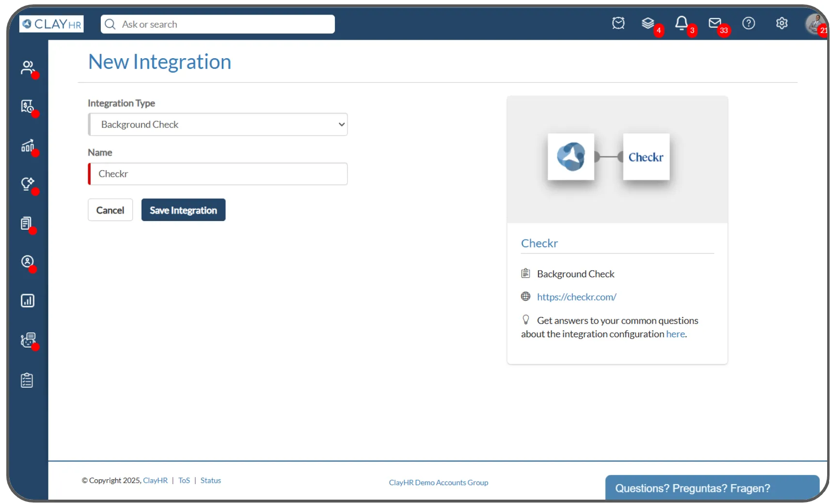This screenshot has height=504, width=832.
Task: Click the globe icon beside checkr URL
Action: pyautogui.click(x=526, y=297)
